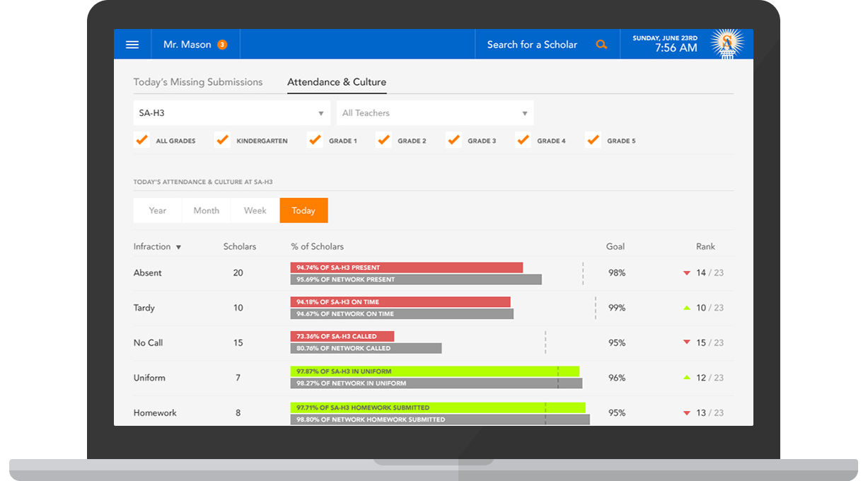Switch to the Attendance & Culture tab

coord(336,81)
